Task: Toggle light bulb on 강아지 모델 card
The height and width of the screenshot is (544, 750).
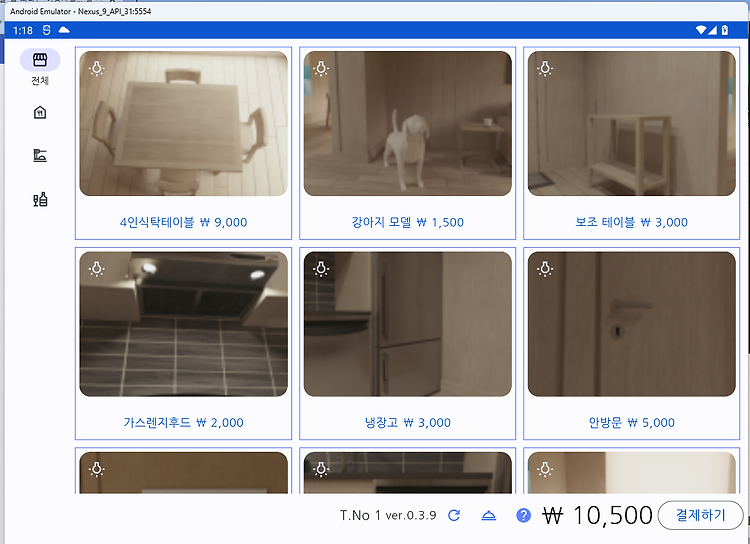Action: click(x=321, y=68)
